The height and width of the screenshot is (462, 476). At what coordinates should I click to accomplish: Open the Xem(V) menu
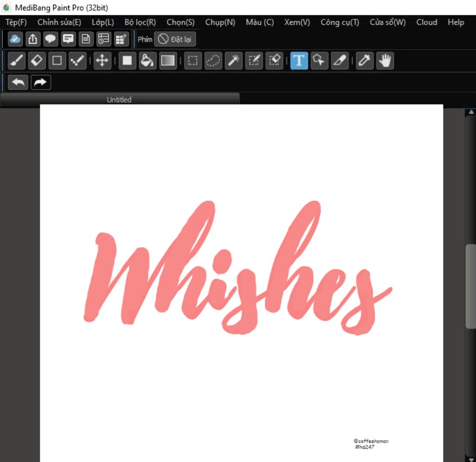[x=297, y=22]
